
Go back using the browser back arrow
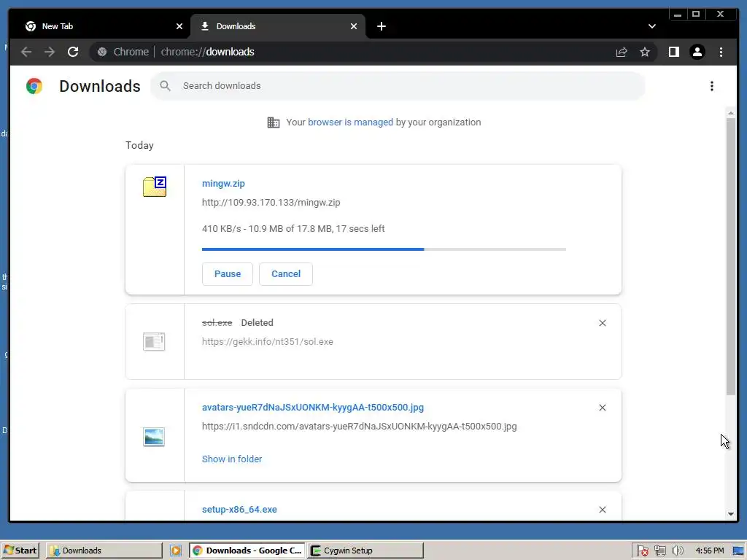26,52
